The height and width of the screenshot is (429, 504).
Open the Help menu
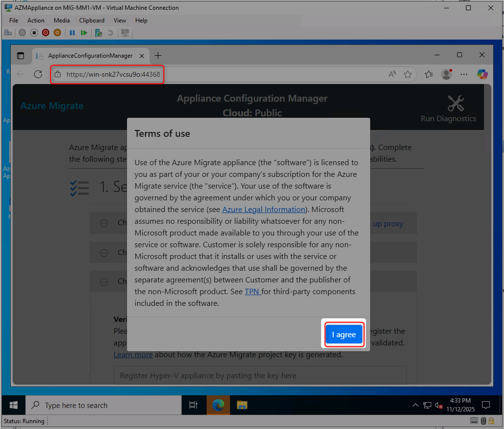(141, 20)
